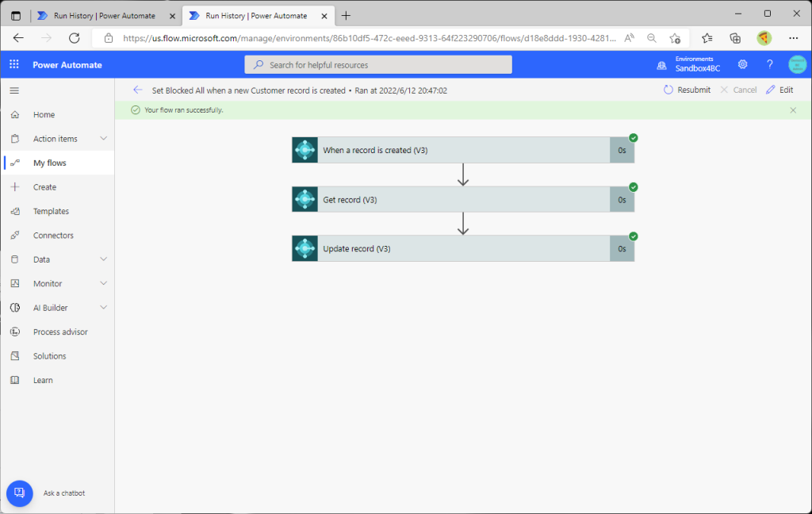
Task: Click the AI Builder icon
Action: (15, 308)
